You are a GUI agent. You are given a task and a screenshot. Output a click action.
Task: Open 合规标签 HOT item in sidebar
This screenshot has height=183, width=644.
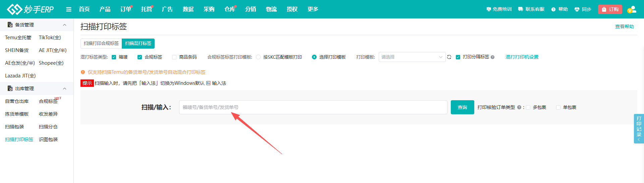[x=49, y=101]
